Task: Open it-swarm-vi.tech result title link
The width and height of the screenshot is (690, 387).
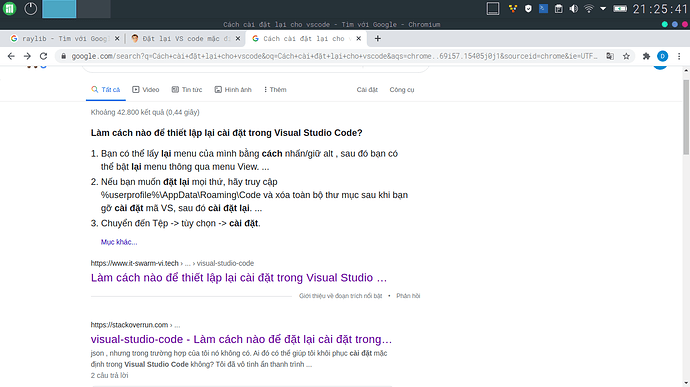Action: [x=239, y=278]
